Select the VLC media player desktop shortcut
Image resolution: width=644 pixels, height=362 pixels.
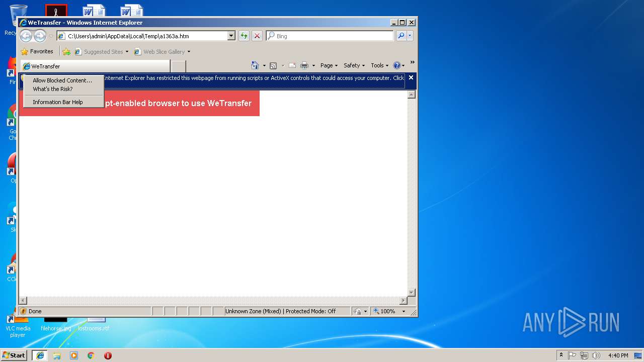(18, 327)
